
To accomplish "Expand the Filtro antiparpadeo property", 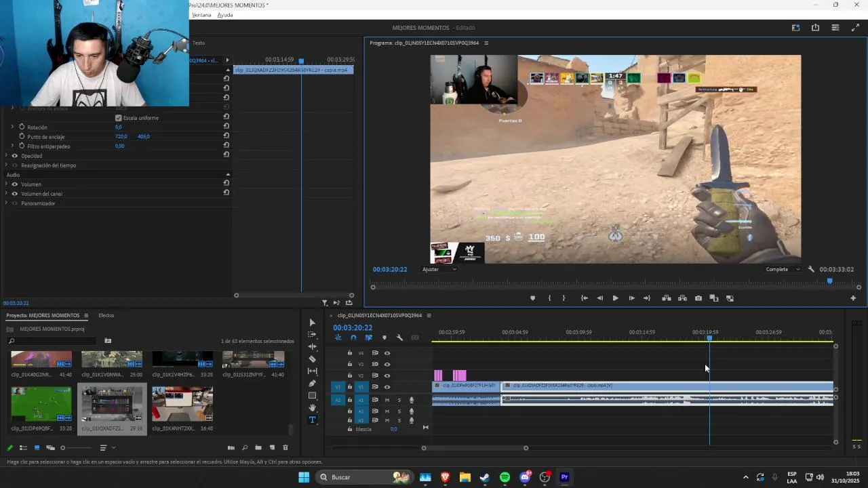I will pyautogui.click(x=12, y=146).
